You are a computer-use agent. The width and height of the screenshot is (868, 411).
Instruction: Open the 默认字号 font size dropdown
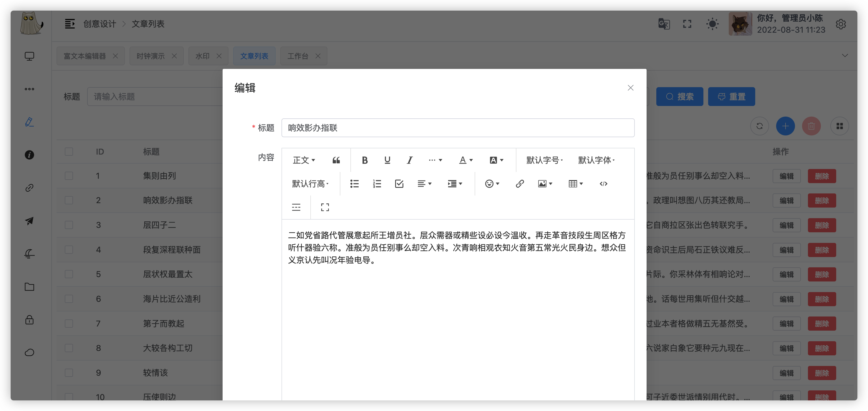pyautogui.click(x=543, y=160)
